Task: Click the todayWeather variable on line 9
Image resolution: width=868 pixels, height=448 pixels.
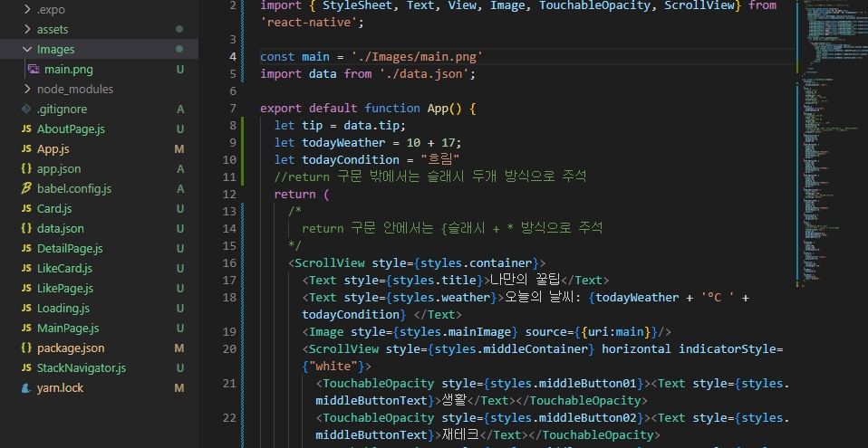Action: 343,143
